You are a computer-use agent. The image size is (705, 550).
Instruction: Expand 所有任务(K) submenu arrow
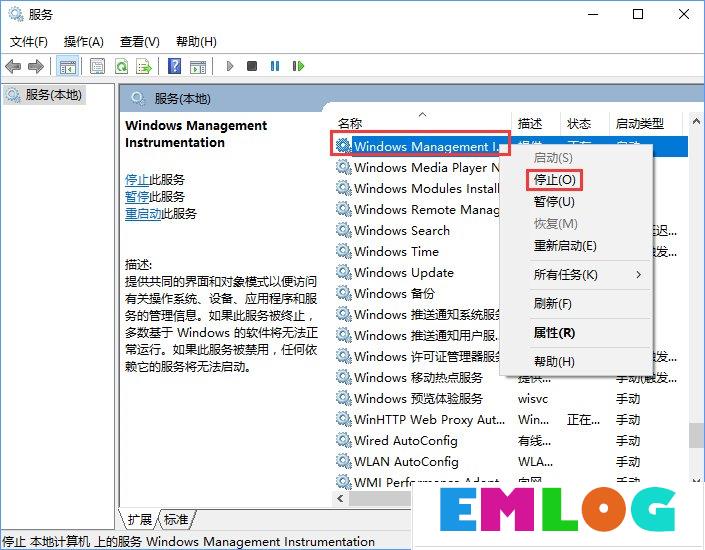[638, 274]
